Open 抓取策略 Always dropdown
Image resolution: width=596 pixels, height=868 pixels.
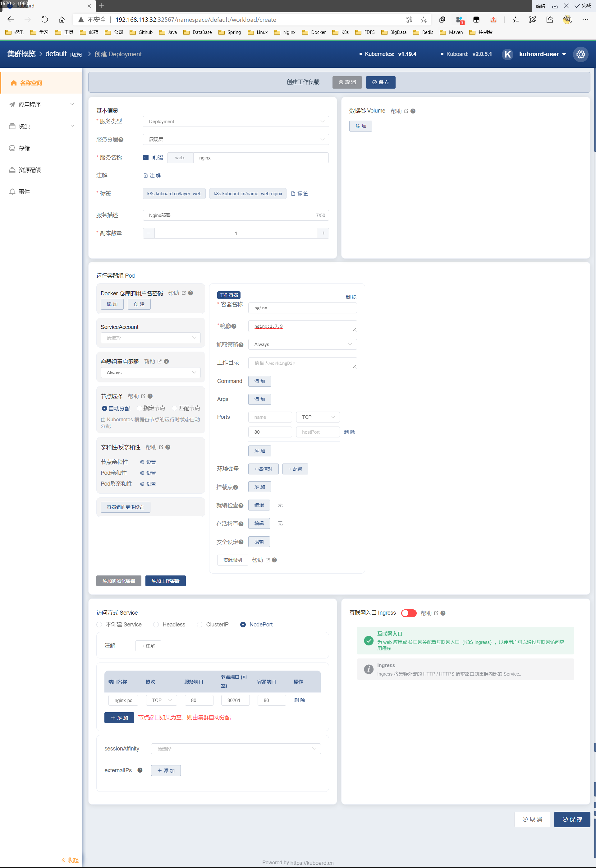coord(302,344)
